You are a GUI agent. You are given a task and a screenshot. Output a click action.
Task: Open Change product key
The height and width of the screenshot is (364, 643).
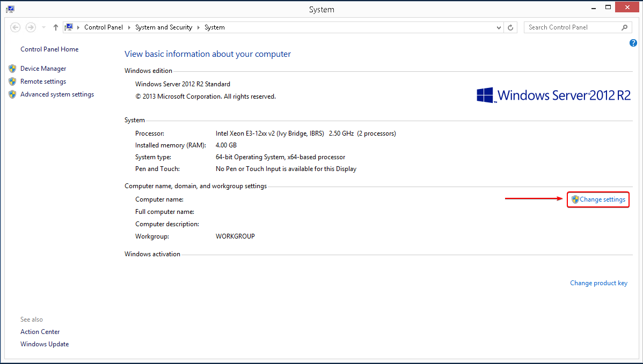point(598,283)
